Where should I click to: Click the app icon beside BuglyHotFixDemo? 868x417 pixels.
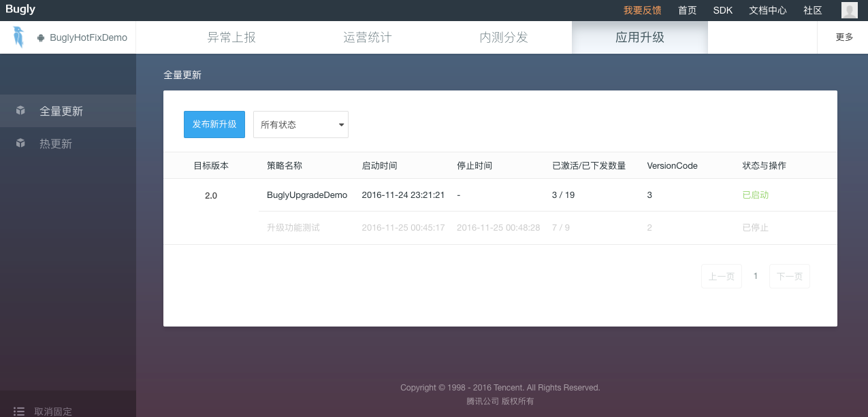pyautogui.click(x=43, y=37)
